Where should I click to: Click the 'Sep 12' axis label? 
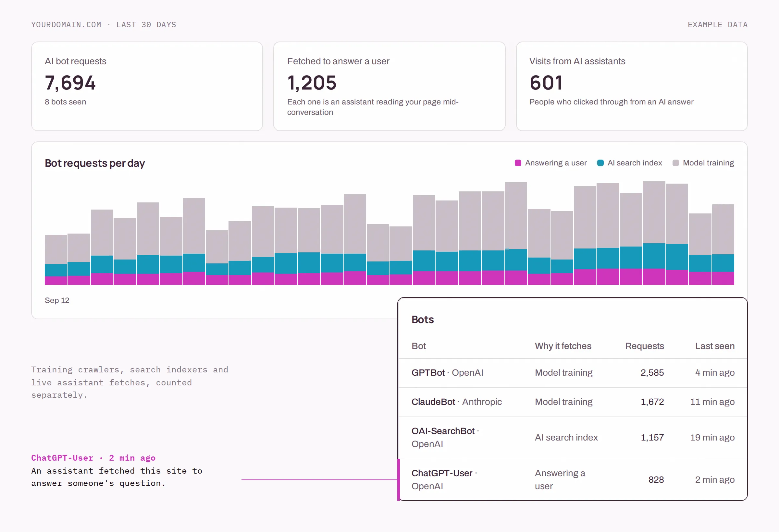click(57, 300)
